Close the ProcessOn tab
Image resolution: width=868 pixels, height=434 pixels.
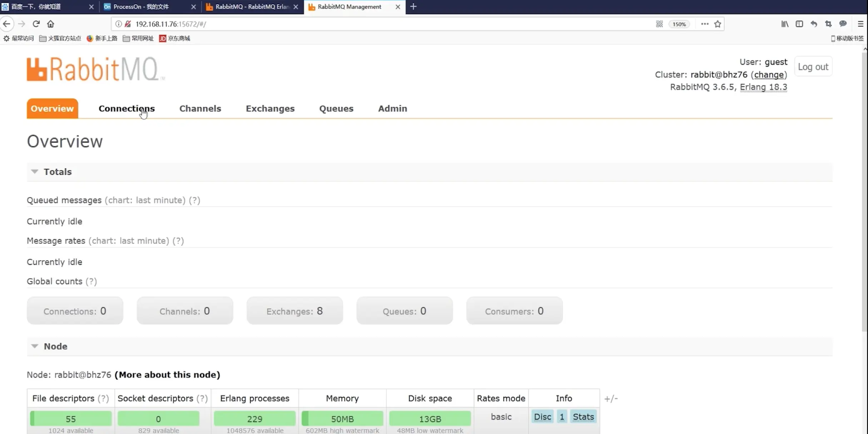tap(194, 7)
